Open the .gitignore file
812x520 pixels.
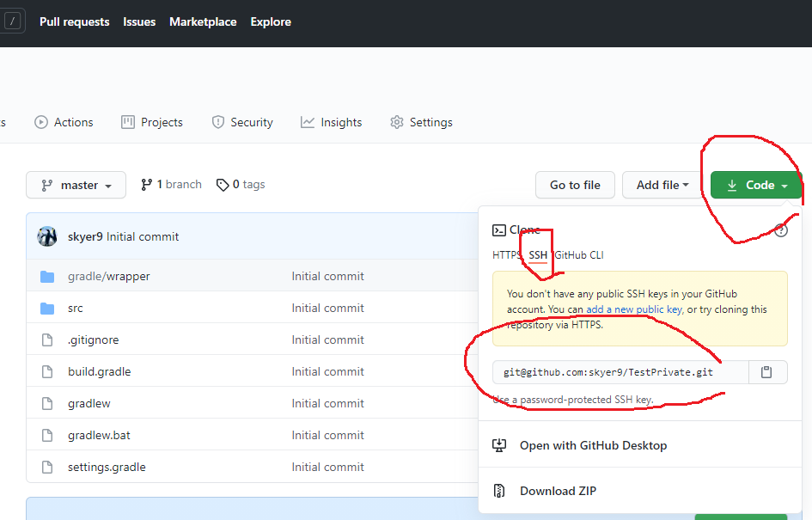[x=93, y=340]
